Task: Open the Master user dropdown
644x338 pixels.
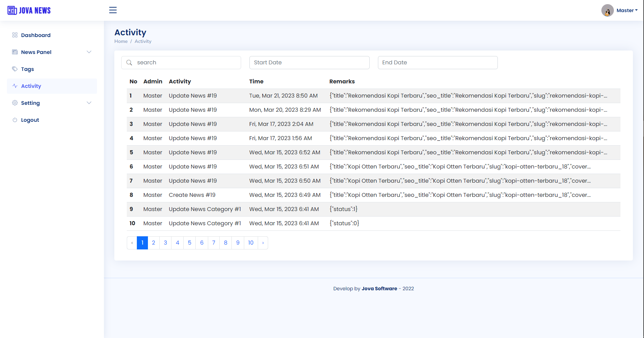Action: click(627, 10)
